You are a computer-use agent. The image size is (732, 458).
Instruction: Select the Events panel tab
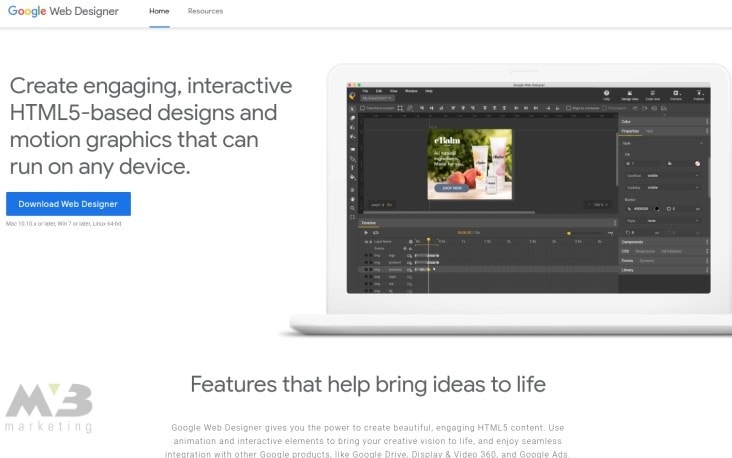coord(627,261)
